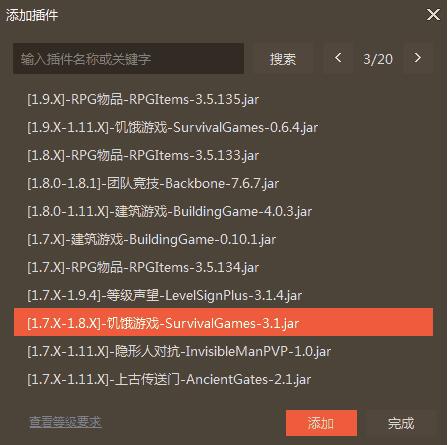Click the 完成 button
The image size is (448, 445).
[401, 423]
